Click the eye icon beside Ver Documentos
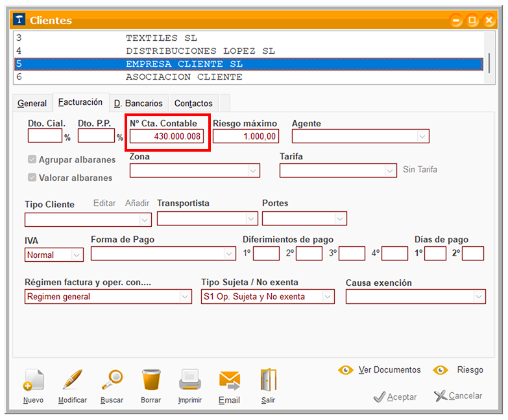508x420 pixels. coord(345,370)
